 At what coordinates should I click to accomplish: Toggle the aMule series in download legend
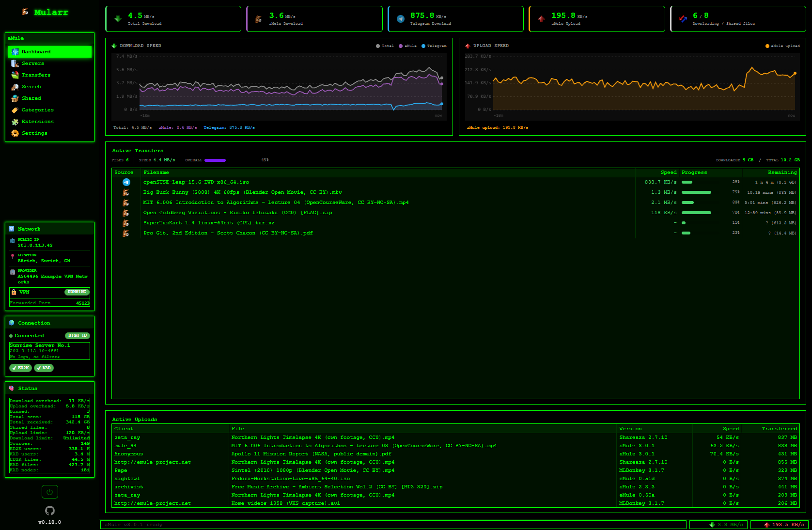pos(407,46)
